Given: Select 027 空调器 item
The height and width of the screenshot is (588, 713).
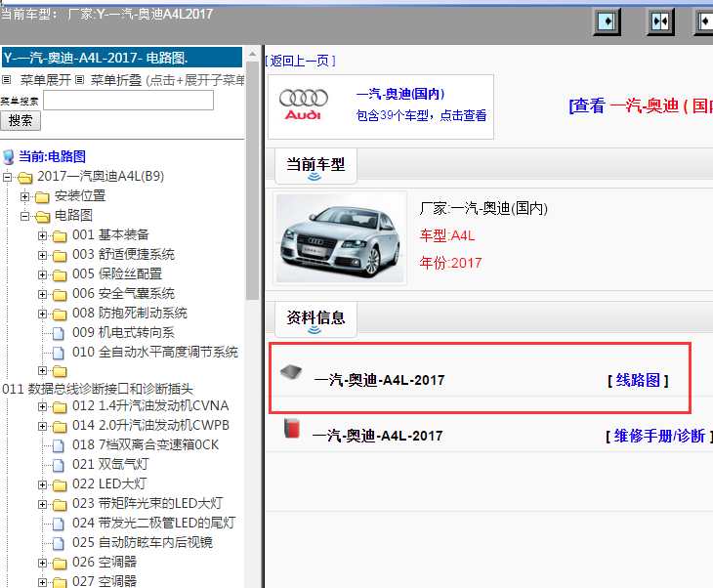Looking at the screenshot, I should click(105, 581).
